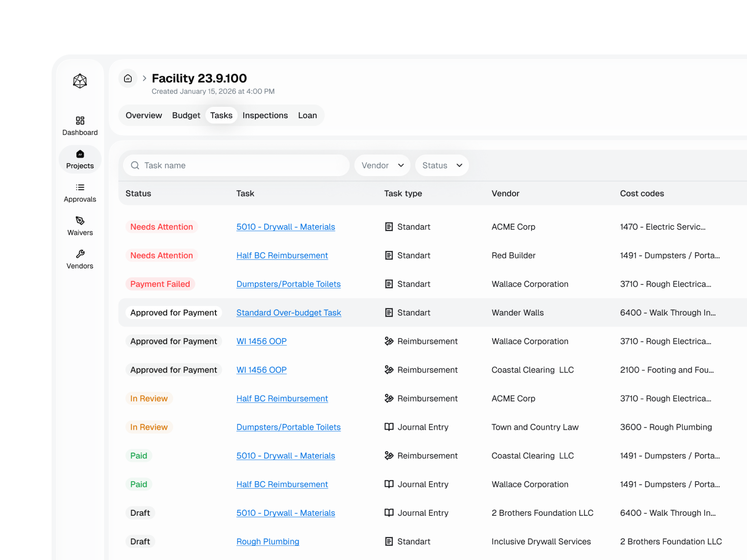Screen dimensions: 747x560
Task: Open Dumpsters/Portable Toilets in Payment Failed row
Action: pos(288,284)
